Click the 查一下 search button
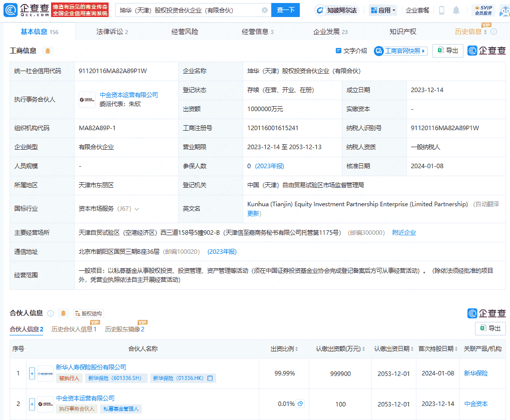Image resolution: width=510 pixels, height=420 pixels. click(x=285, y=10)
